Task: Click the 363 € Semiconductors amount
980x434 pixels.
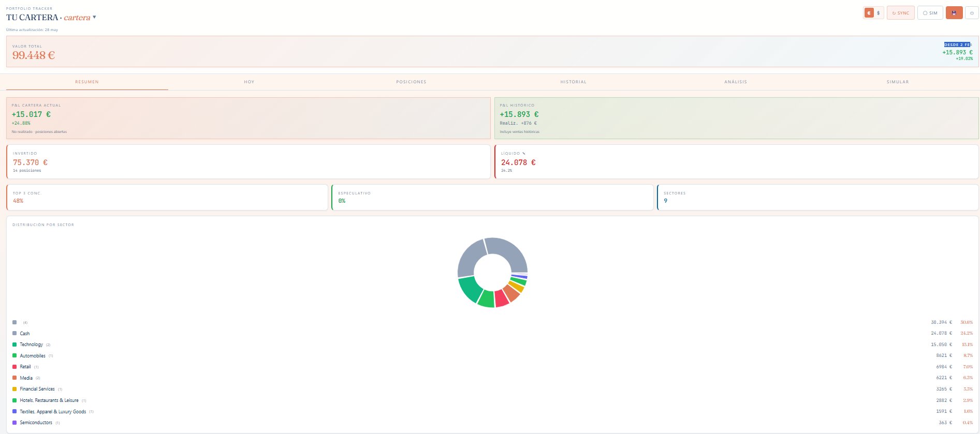Action: (x=945, y=423)
